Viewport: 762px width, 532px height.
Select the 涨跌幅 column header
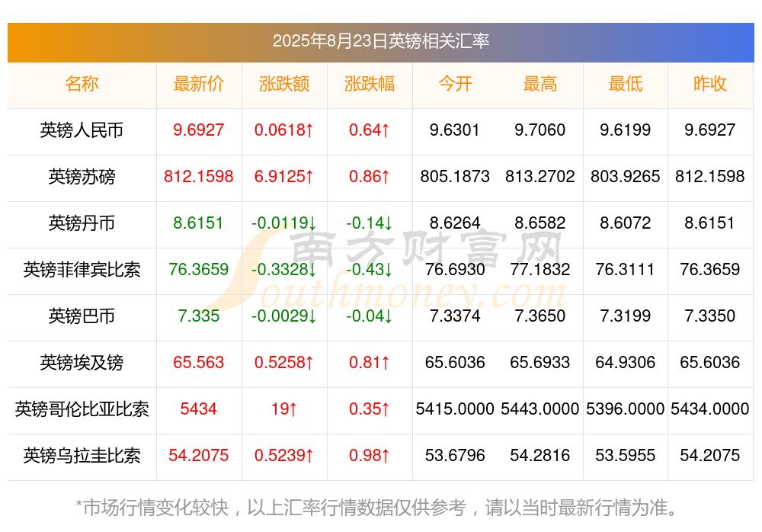click(x=370, y=84)
